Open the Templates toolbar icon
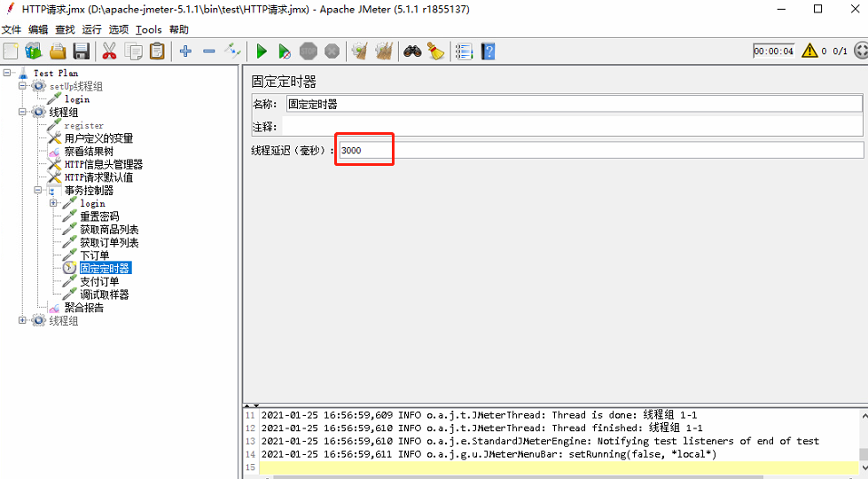 tap(34, 51)
